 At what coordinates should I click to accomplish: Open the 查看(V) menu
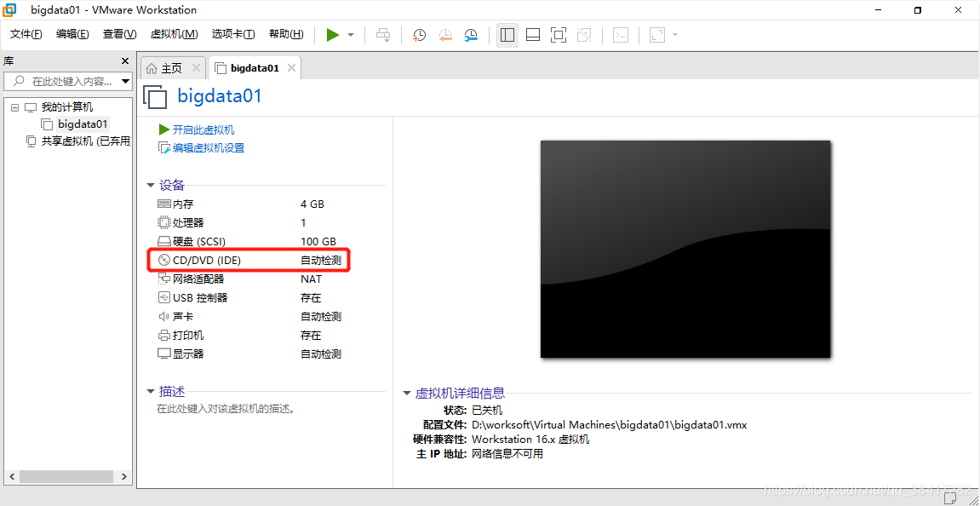coord(119,34)
